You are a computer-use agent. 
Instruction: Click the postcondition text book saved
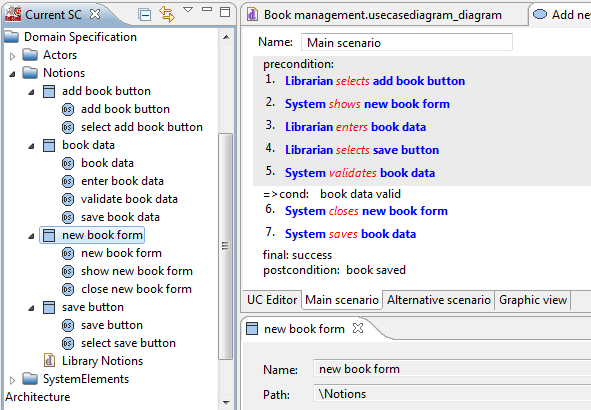click(376, 270)
